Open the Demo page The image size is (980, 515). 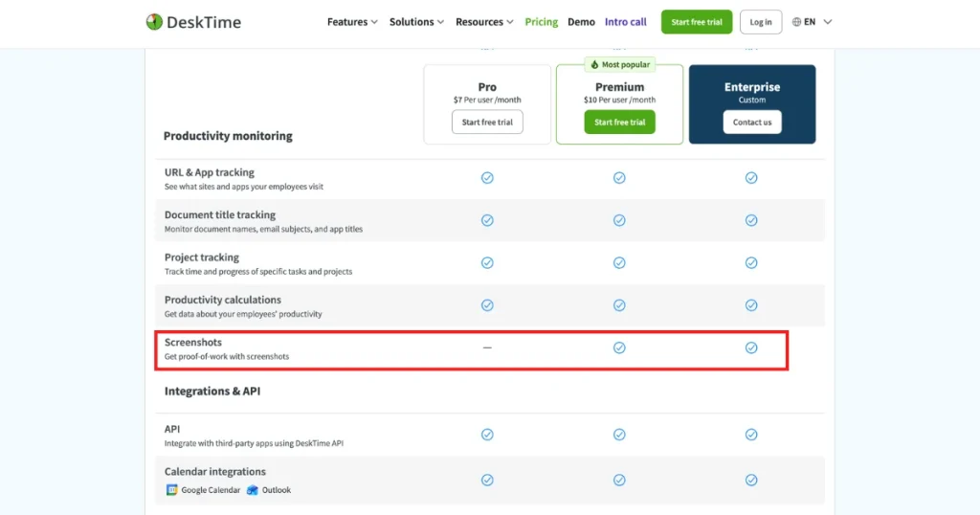581,22
